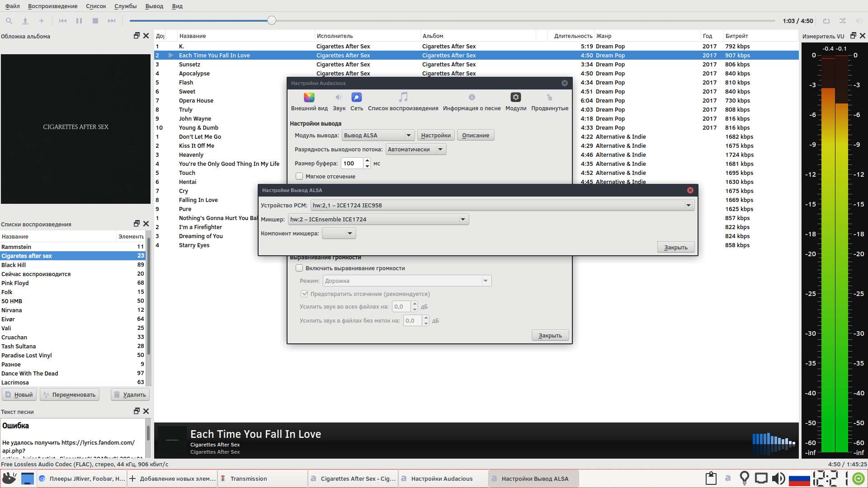Expand the Режим dropdown

[407, 281]
